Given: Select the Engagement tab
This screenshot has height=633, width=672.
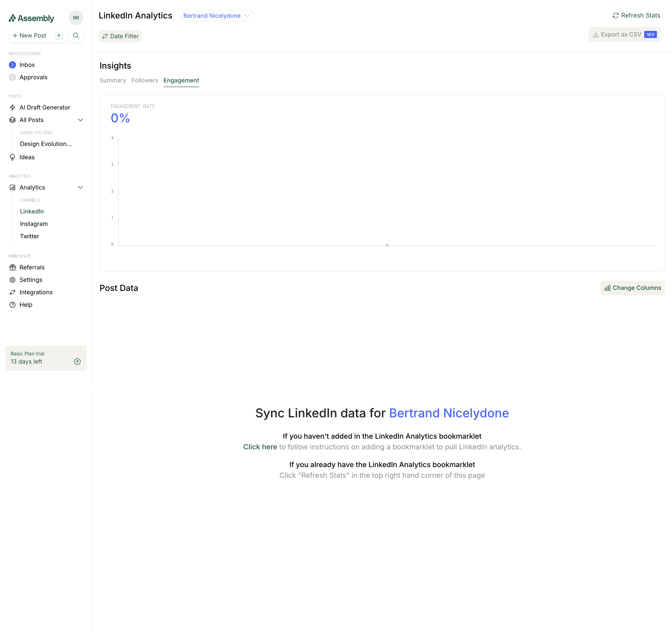Looking at the screenshot, I should click(181, 80).
